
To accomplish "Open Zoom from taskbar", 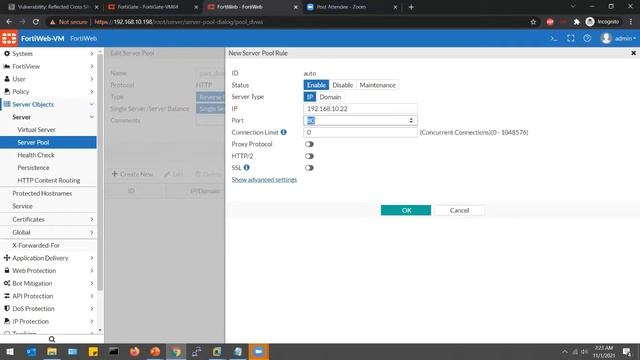I will tap(259, 351).
